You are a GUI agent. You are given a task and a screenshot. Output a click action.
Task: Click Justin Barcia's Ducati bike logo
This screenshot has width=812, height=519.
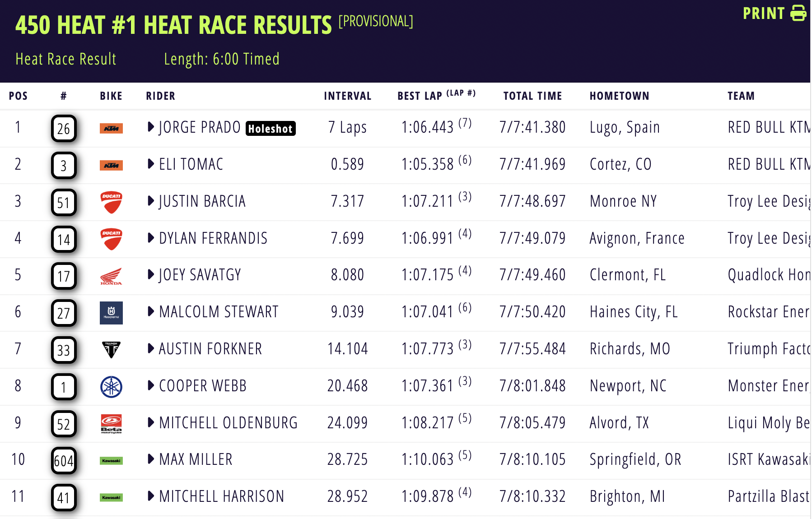pyautogui.click(x=111, y=202)
